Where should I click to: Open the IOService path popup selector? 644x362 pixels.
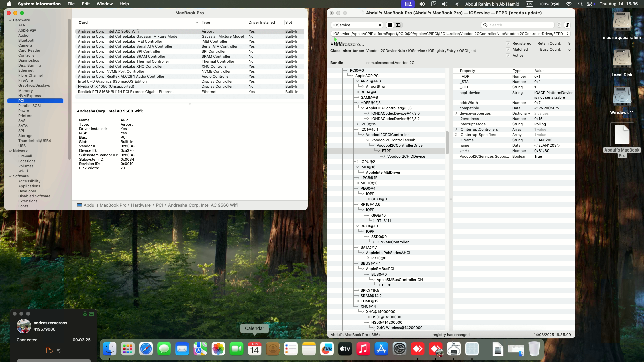point(450,34)
